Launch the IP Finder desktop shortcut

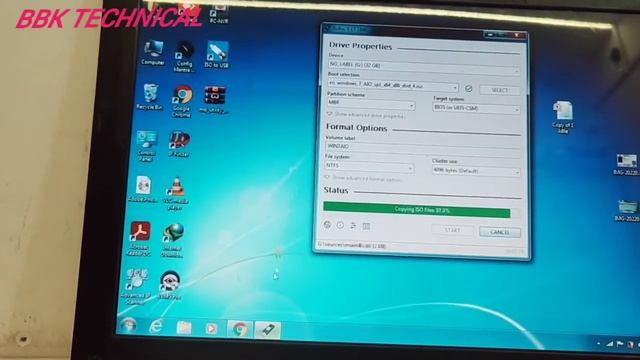tap(179, 144)
